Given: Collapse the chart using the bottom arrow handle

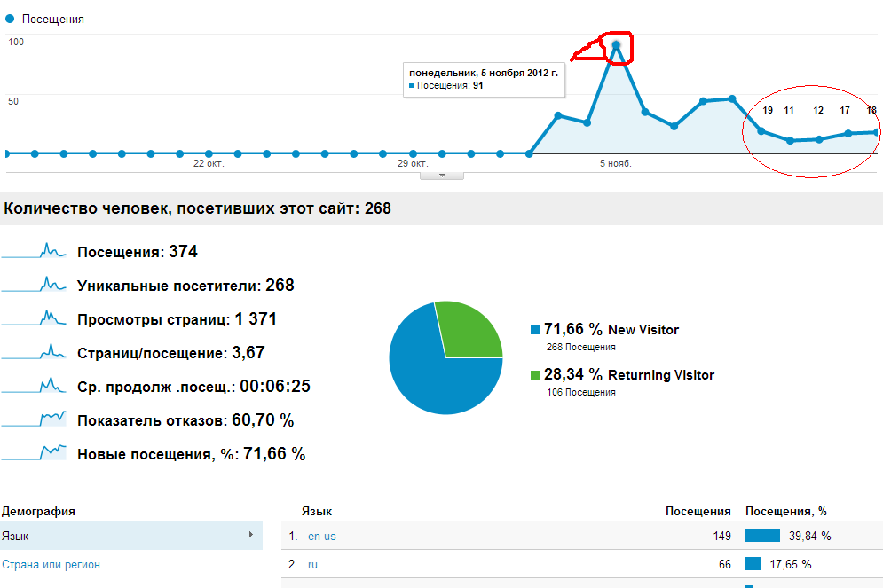Looking at the screenshot, I should point(445,175).
